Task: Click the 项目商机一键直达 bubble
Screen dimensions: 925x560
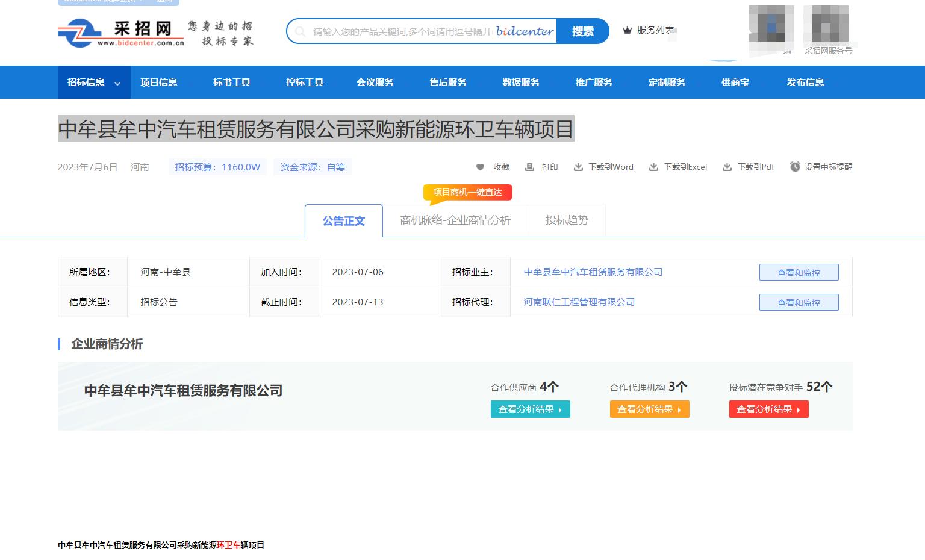Action: pyautogui.click(x=467, y=192)
